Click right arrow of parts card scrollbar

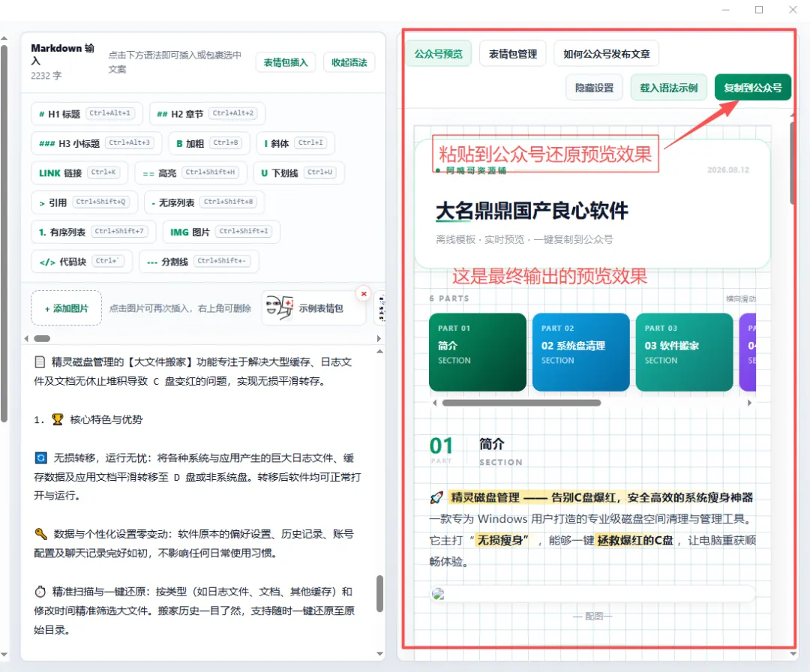coord(749,403)
